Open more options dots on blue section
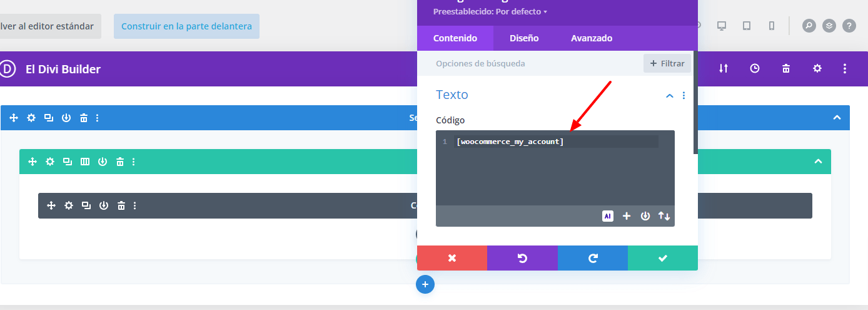Screen dimensions: 868x310 click(x=98, y=118)
